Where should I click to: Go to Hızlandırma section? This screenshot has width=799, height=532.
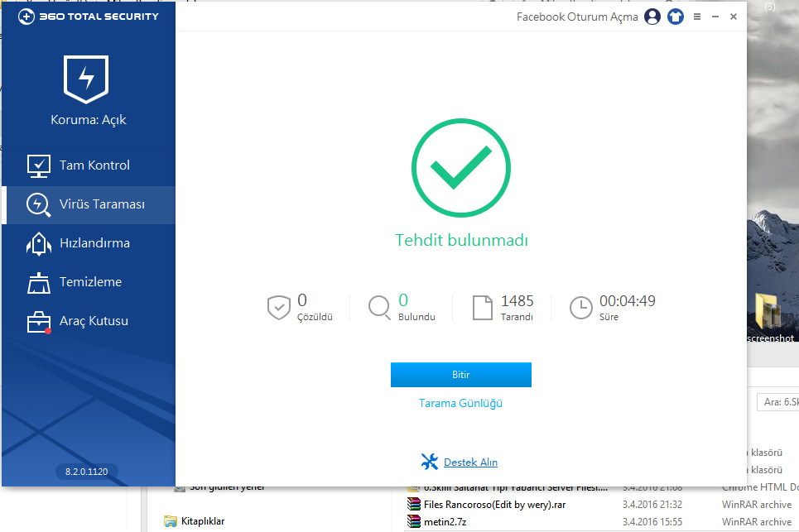click(89, 243)
